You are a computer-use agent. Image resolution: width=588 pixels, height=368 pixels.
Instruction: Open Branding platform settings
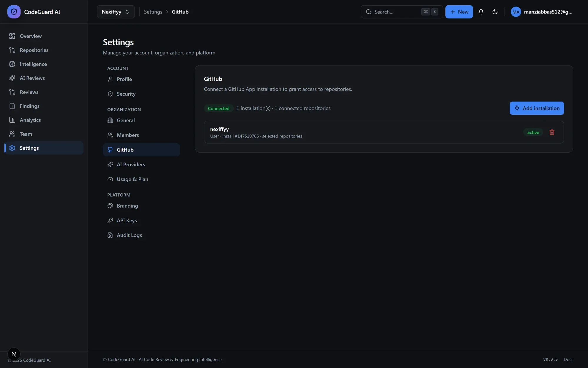141,206
